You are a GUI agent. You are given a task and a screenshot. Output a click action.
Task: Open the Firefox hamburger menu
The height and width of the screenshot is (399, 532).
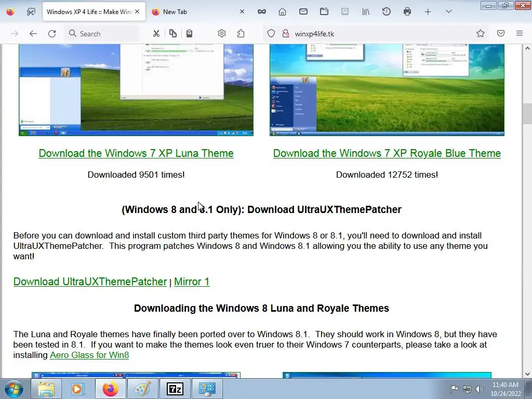520,33
